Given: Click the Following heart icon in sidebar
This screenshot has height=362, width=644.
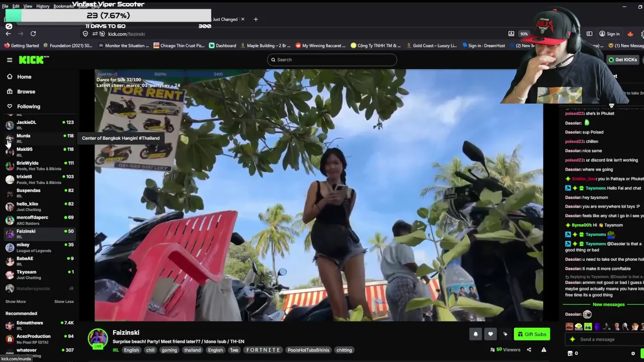Looking at the screenshot, I should (10, 107).
